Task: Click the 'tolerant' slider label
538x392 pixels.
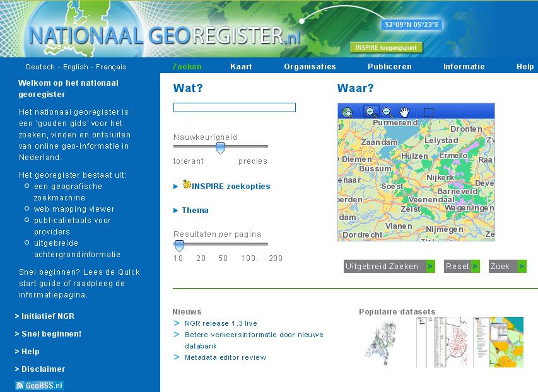Action: coord(189,161)
